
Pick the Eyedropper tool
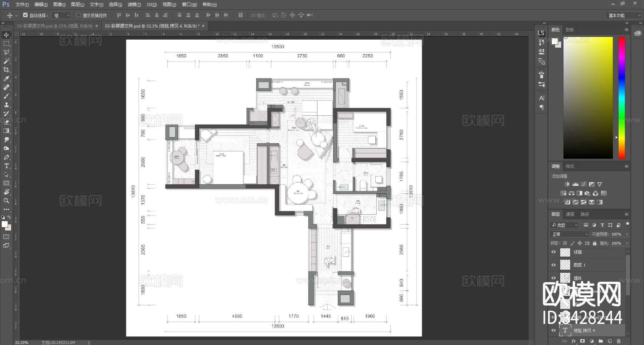(6, 79)
